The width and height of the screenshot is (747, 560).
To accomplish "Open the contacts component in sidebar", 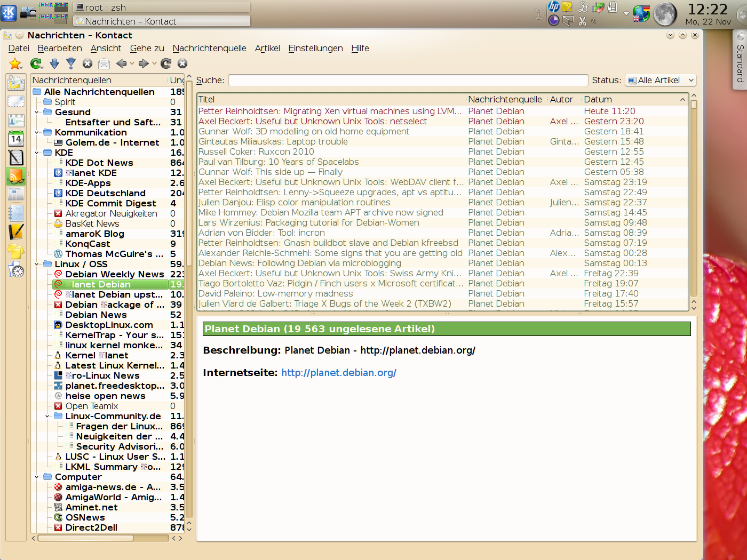I will pyautogui.click(x=16, y=121).
